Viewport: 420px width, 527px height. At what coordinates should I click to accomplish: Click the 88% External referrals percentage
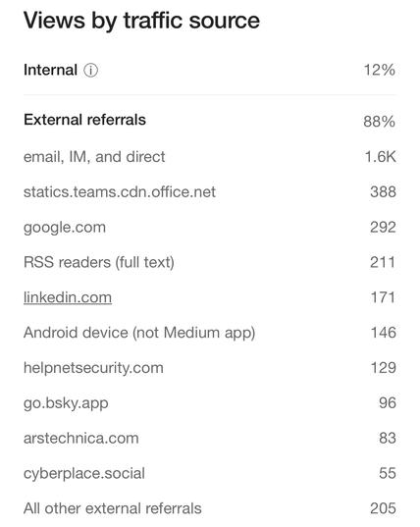pos(379,122)
